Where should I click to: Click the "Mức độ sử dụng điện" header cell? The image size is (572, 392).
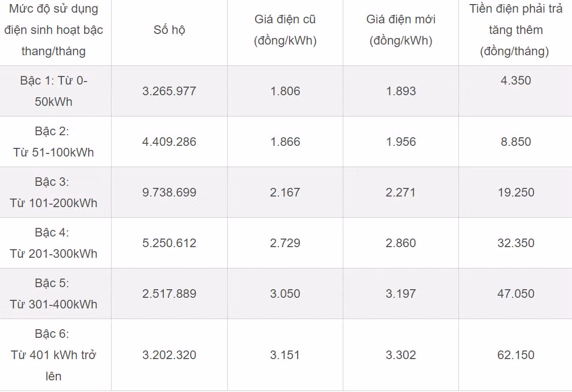54,30
